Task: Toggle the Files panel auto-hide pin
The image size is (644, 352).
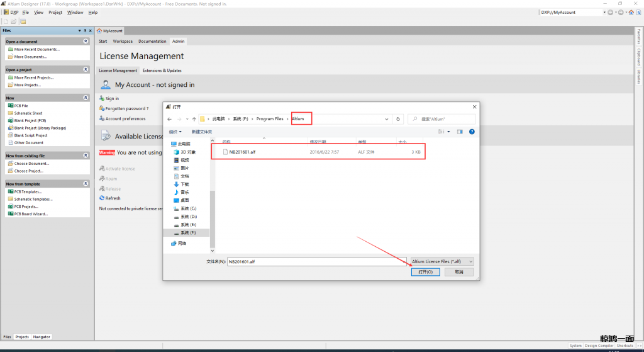Action: (85, 30)
